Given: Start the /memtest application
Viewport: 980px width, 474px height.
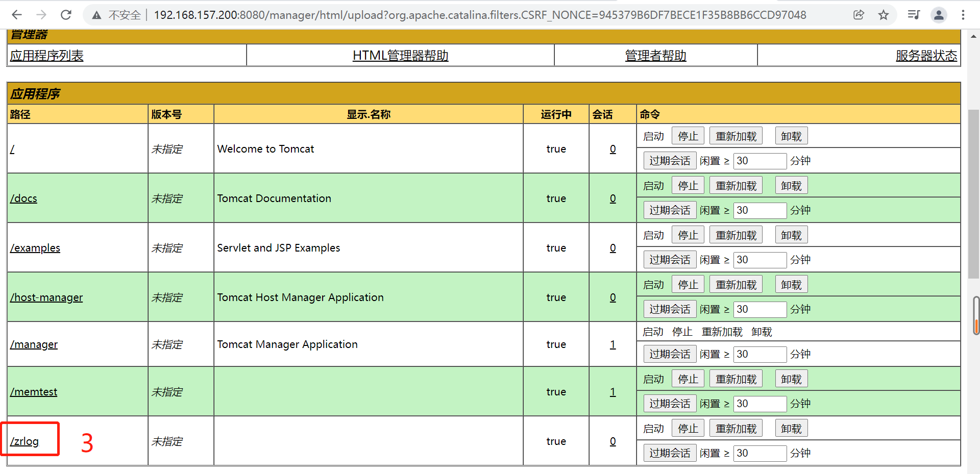Looking at the screenshot, I should (653, 379).
